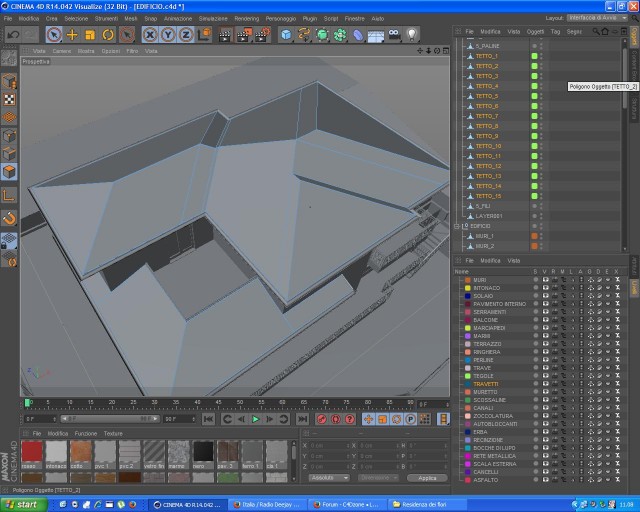The width and height of the screenshot is (640, 512).
Task: Go to start of animation
Action: [208, 419]
